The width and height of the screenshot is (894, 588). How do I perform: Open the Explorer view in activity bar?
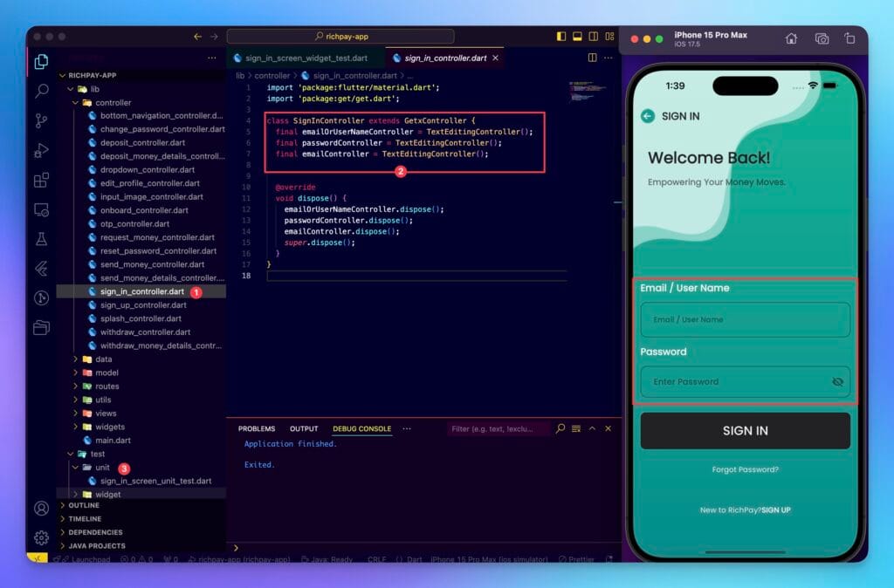tap(41, 62)
